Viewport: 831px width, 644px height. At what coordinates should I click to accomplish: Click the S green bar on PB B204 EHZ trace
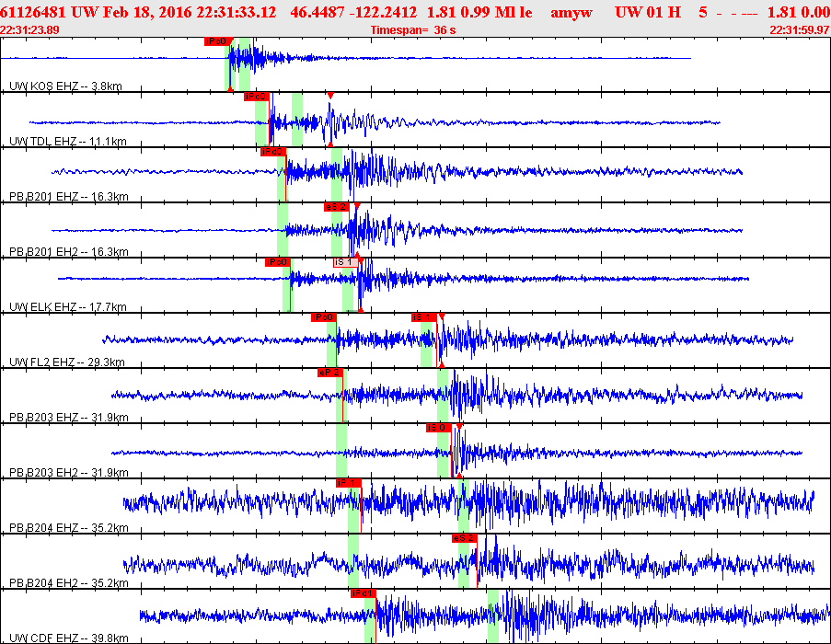[464, 506]
